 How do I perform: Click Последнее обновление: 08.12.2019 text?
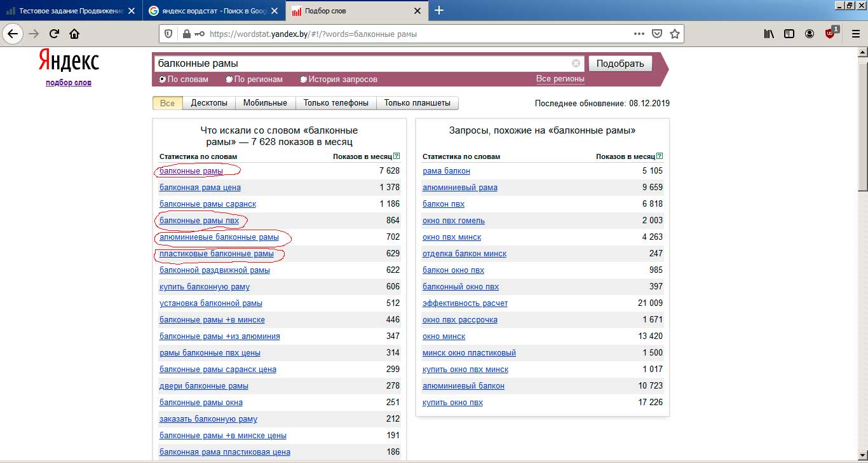pyautogui.click(x=602, y=103)
